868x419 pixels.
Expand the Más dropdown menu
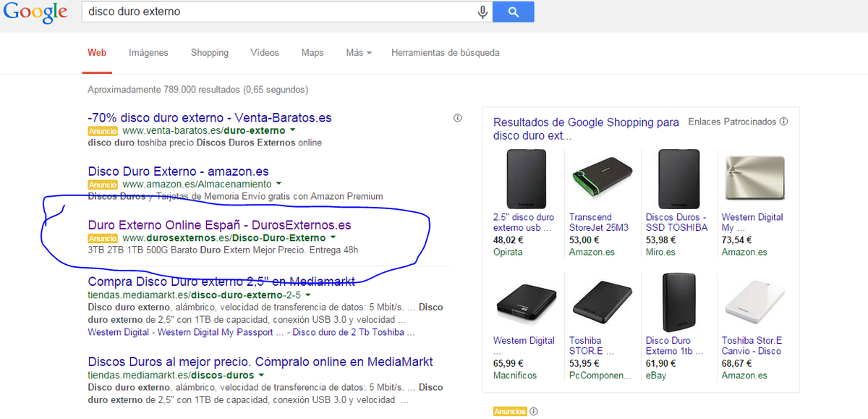pos(359,53)
